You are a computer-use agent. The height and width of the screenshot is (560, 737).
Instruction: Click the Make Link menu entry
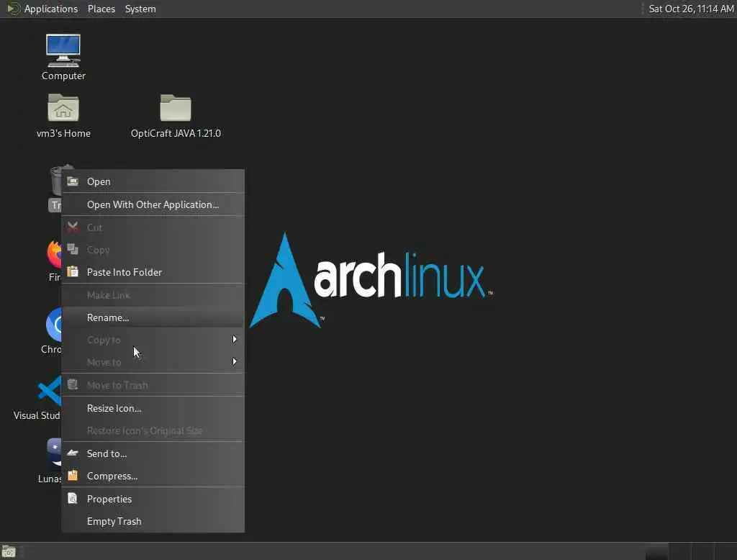coord(153,295)
